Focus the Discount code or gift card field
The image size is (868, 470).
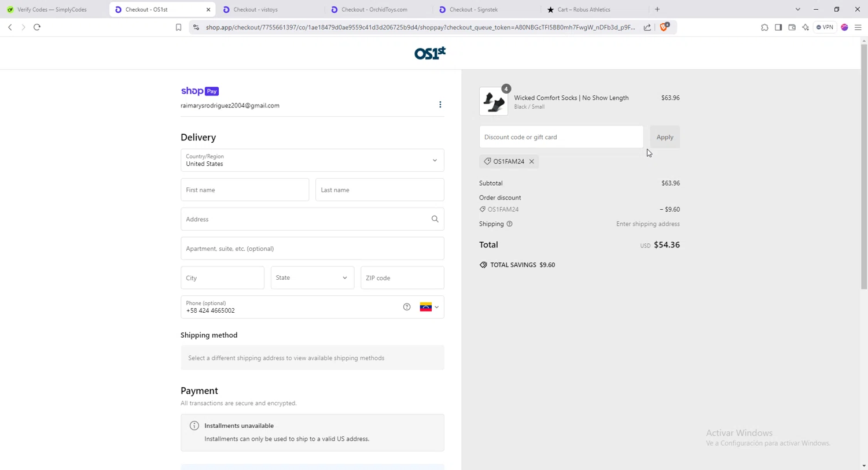561,137
